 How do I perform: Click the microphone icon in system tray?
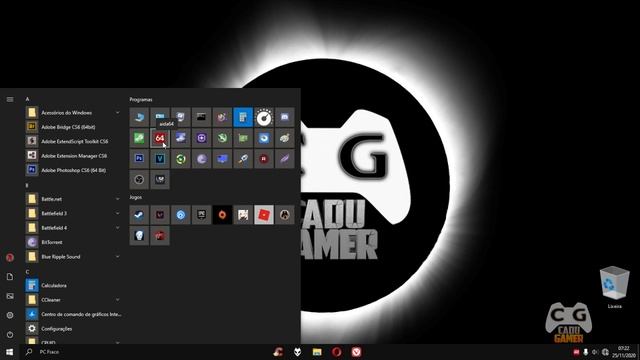(x=585, y=352)
